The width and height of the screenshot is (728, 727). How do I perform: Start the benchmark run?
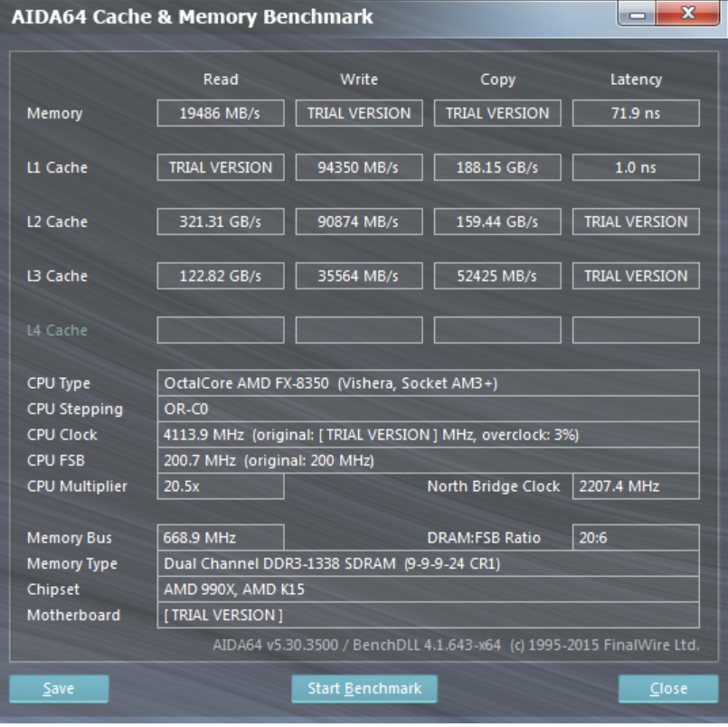click(364, 688)
